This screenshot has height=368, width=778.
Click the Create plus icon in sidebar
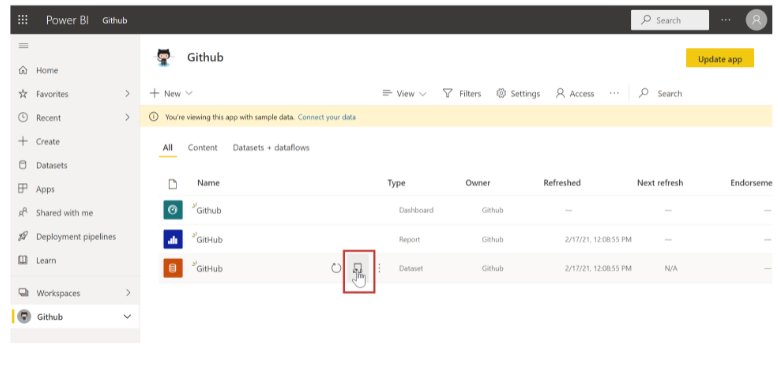tap(23, 141)
